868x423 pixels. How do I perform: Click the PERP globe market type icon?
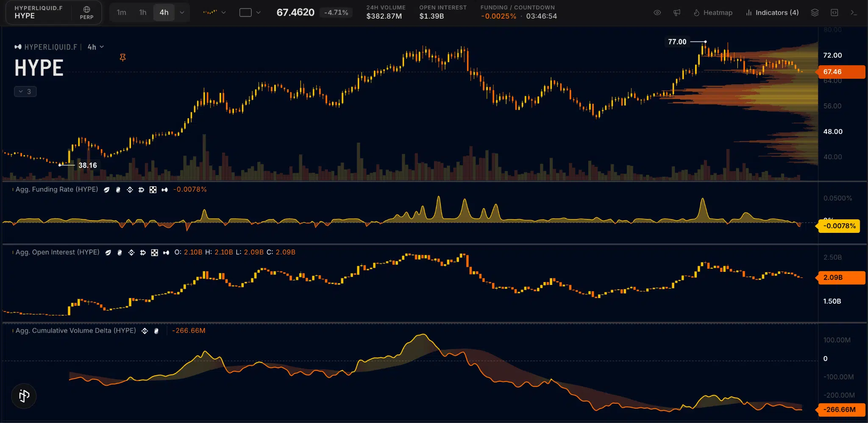tap(86, 12)
